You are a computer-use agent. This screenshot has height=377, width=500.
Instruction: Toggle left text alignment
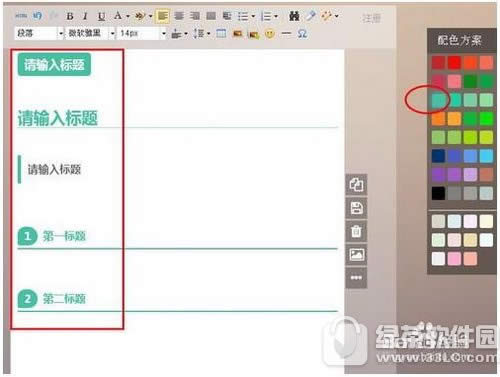[162, 16]
